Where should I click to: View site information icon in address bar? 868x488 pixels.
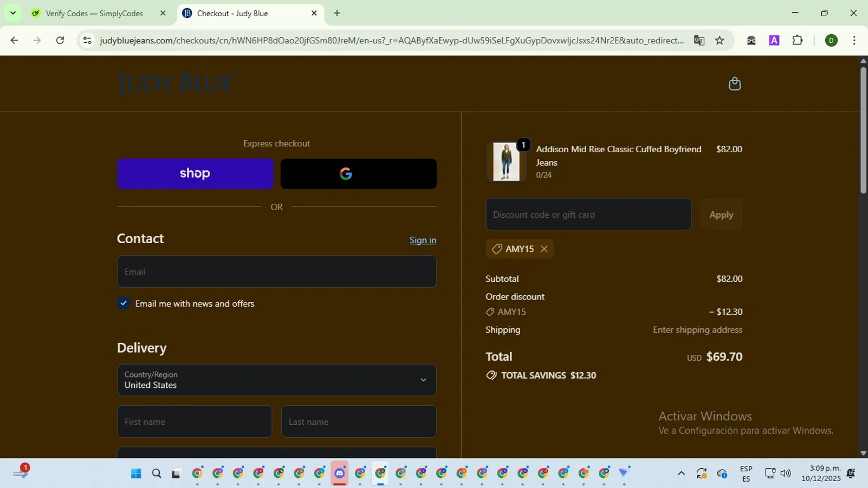[x=87, y=41]
